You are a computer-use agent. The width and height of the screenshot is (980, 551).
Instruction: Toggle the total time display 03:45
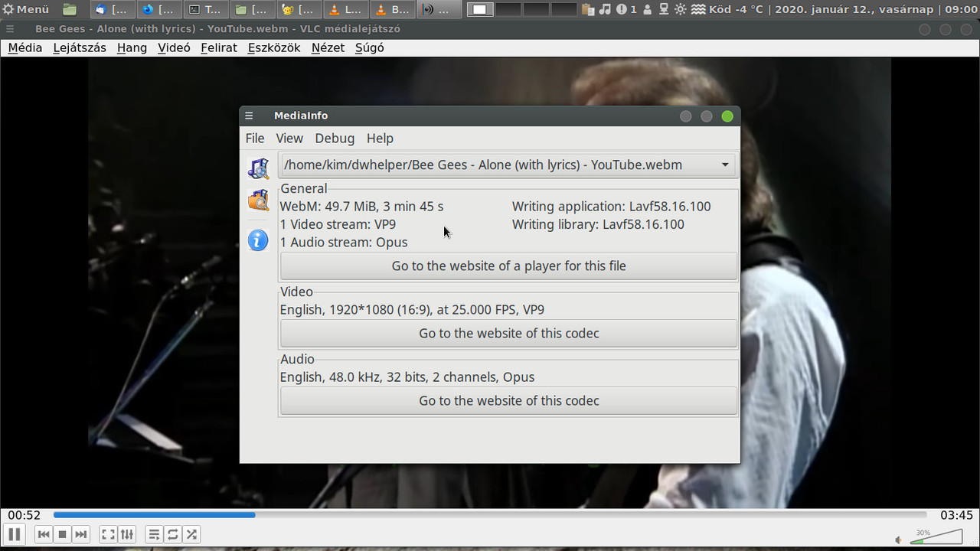click(x=956, y=515)
